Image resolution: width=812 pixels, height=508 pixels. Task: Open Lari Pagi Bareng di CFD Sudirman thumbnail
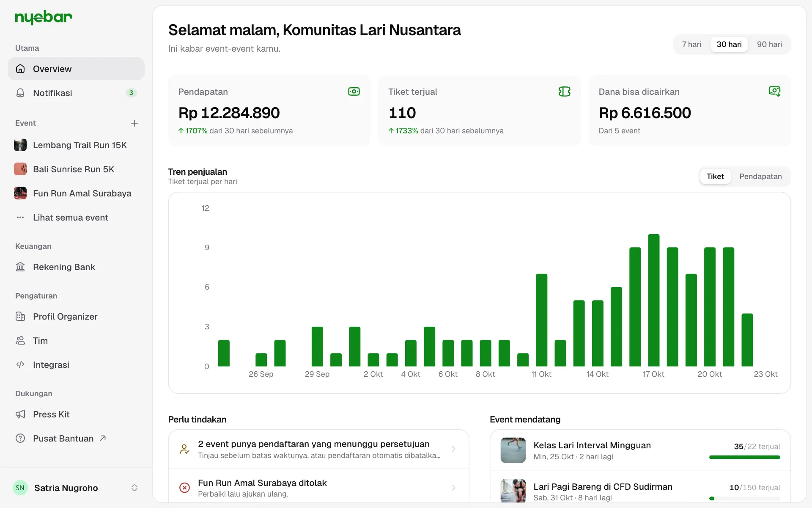coord(513,491)
